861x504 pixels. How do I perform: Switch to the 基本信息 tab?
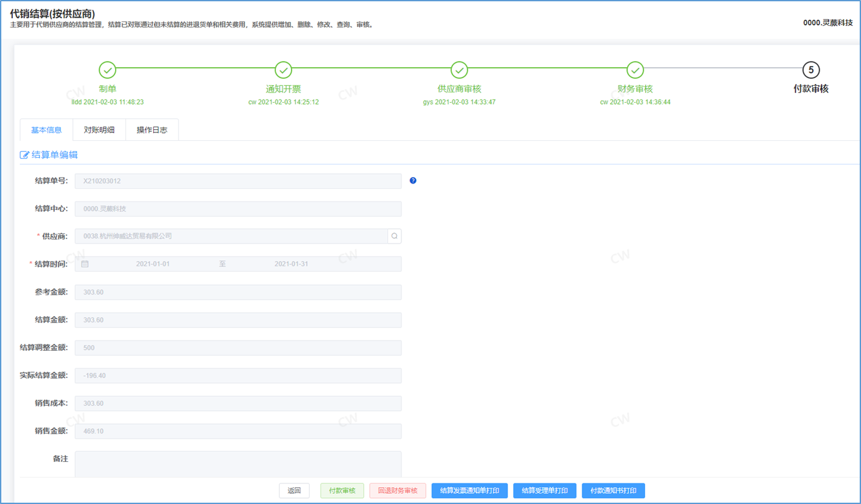click(47, 130)
